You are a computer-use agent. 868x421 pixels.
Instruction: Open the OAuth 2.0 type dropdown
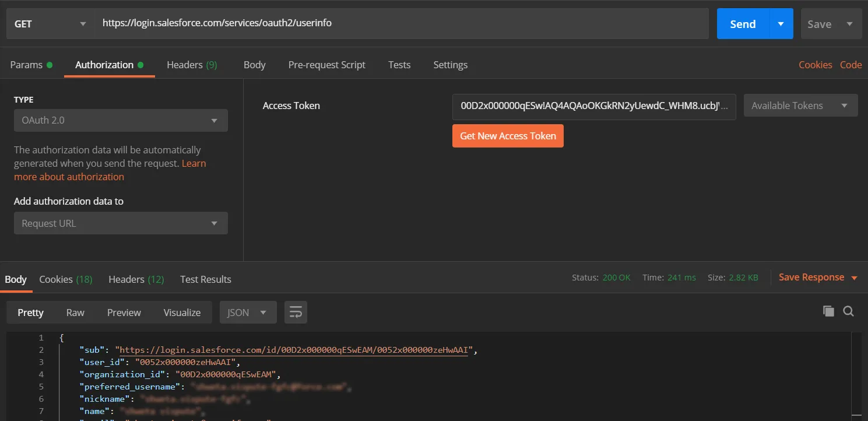[121, 120]
